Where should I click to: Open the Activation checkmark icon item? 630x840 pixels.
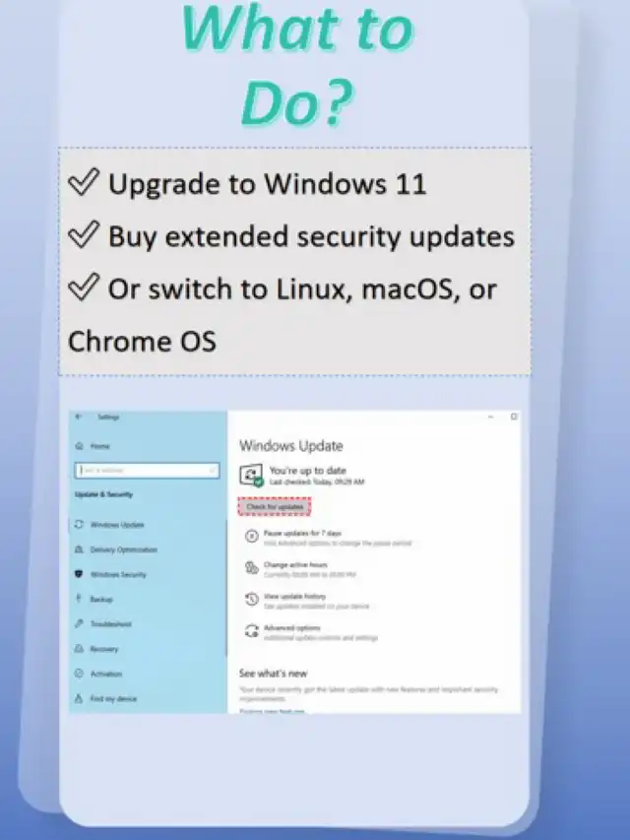[x=79, y=674]
